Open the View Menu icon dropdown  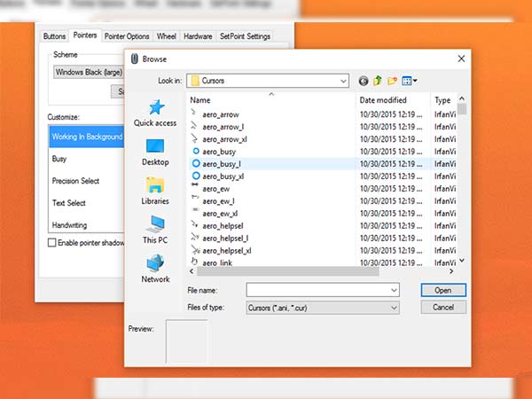[410, 81]
